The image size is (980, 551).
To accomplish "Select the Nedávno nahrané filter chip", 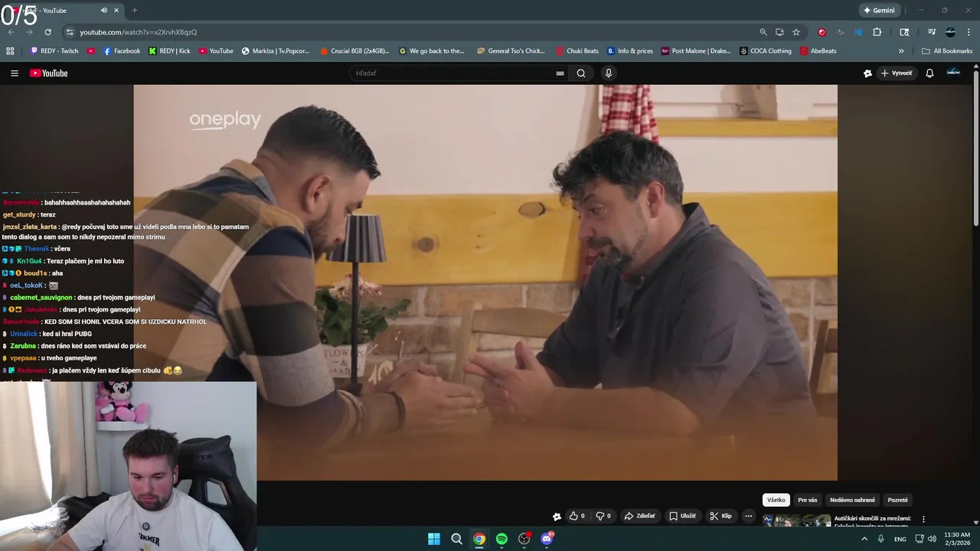I will coord(852,500).
